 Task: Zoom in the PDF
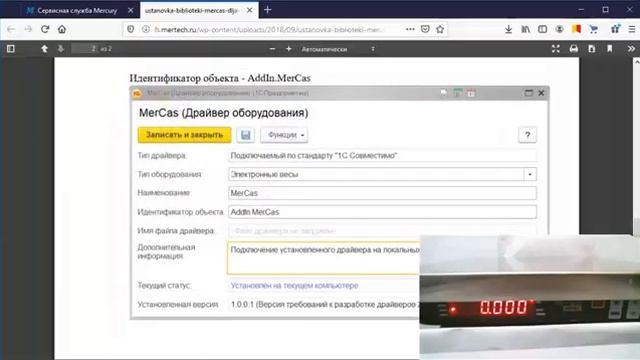(289, 49)
